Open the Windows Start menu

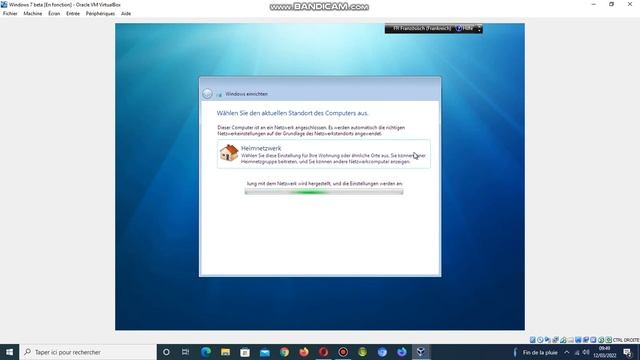click(x=9, y=352)
